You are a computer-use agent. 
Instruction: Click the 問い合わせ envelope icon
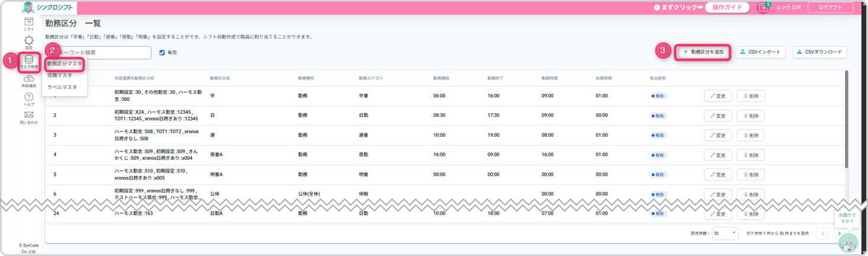(28, 117)
